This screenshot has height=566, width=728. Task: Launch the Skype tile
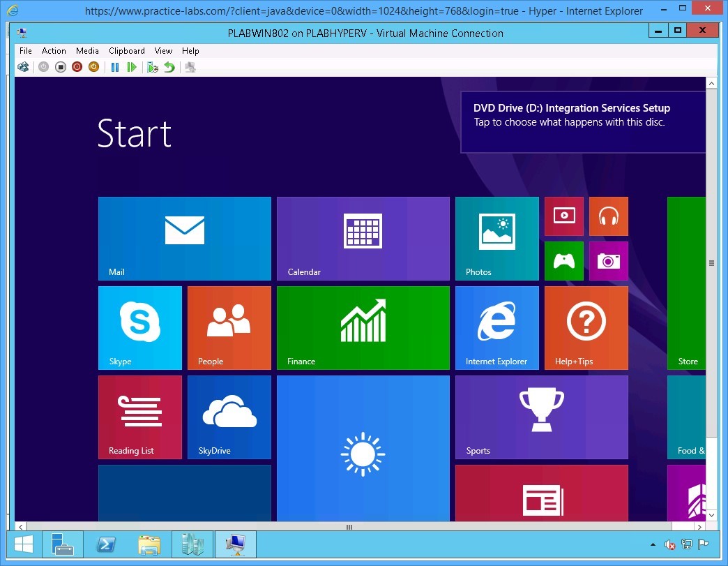click(x=139, y=327)
